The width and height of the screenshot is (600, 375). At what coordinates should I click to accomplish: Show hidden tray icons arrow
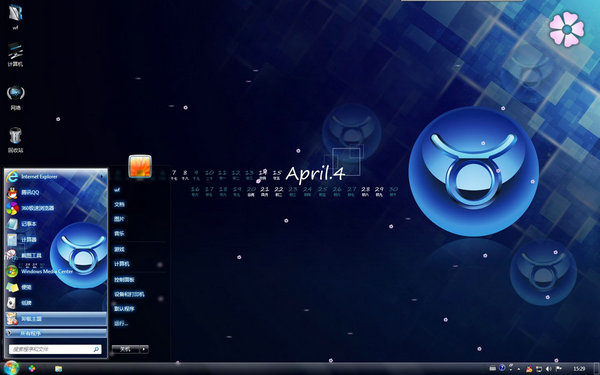coord(519,369)
